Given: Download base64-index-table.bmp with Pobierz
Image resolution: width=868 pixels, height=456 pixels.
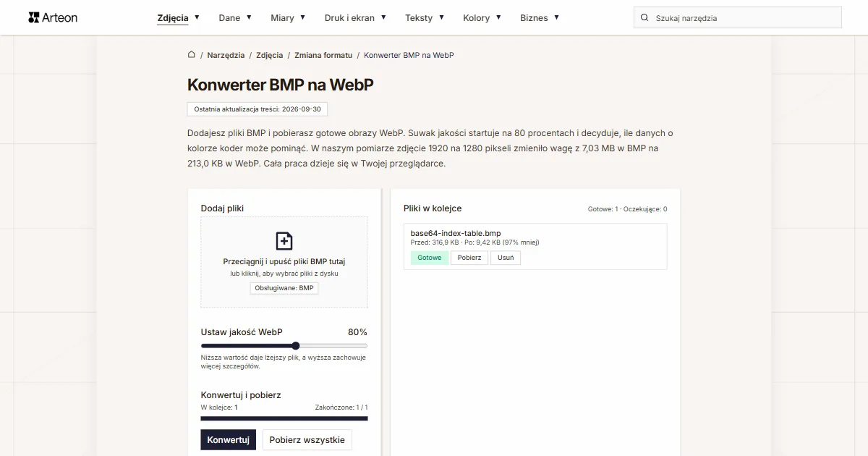Looking at the screenshot, I should coord(469,258).
